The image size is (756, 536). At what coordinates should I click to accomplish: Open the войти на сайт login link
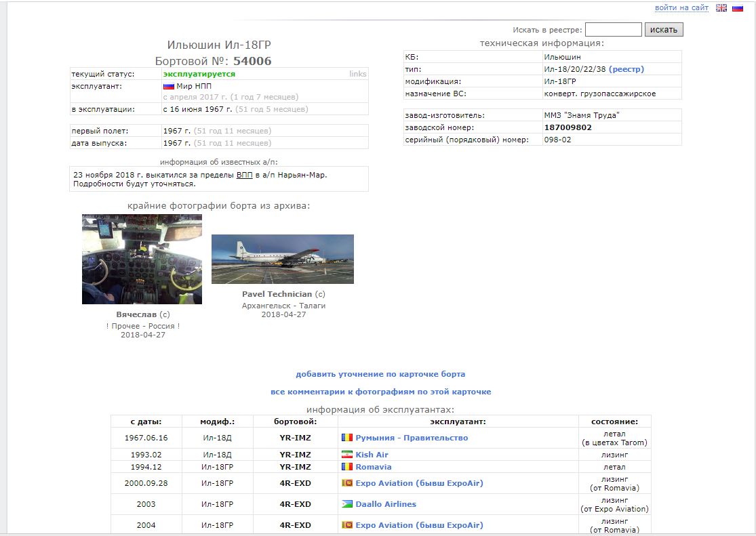pos(681,8)
